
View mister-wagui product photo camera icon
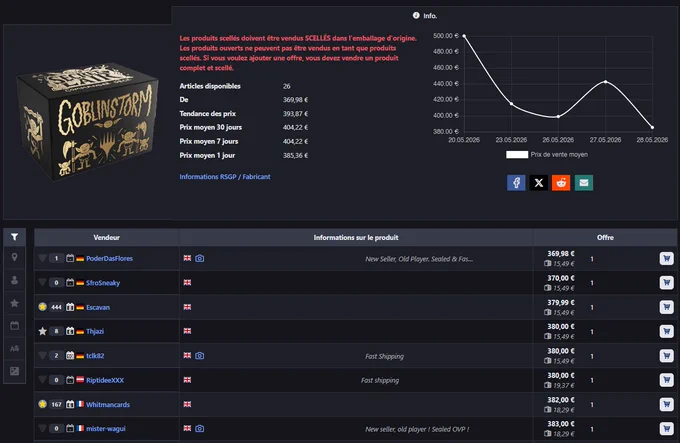click(199, 428)
